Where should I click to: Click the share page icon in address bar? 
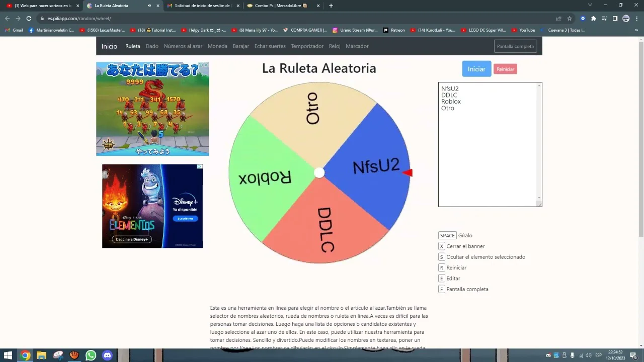coord(558,19)
